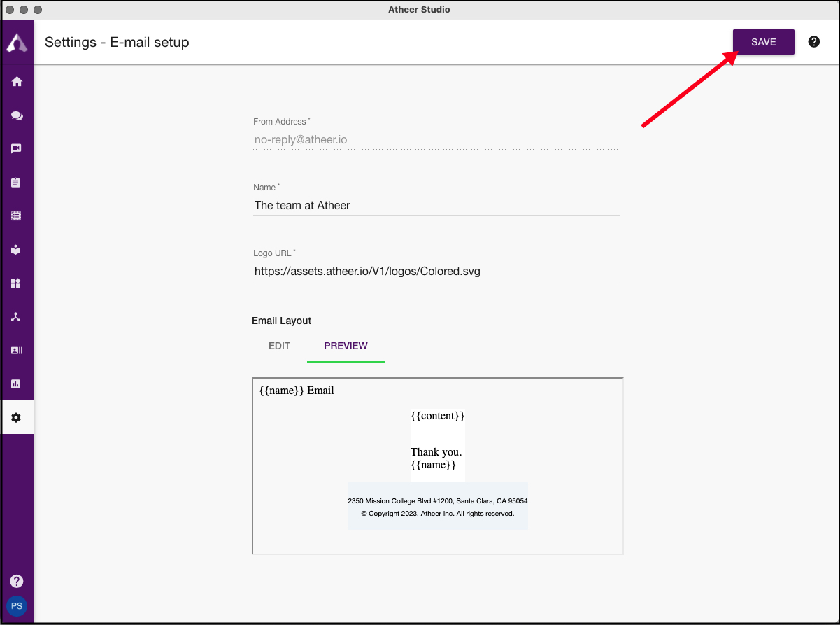This screenshot has height=625, width=840.
Task: Click the SAVE button
Action: tap(764, 42)
